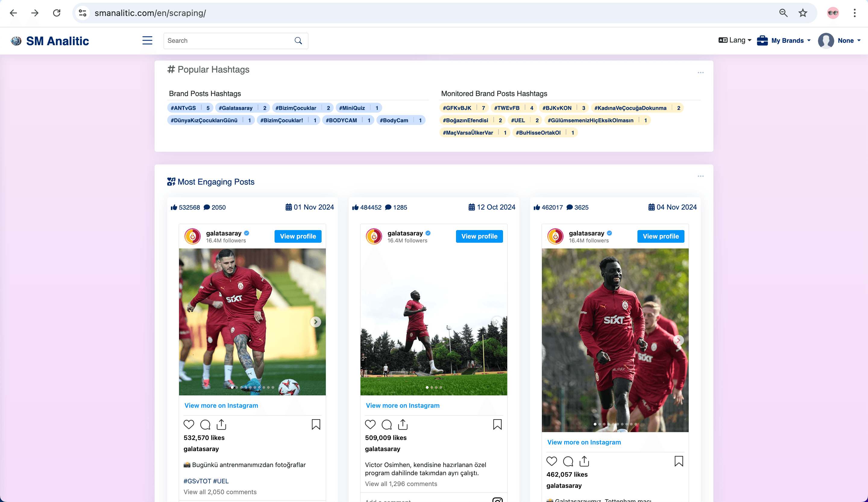Screen dimensions: 868x502
Task: Select the #KadınaVeÇocuğaDokunma hashtag tag
Action: 637,108
